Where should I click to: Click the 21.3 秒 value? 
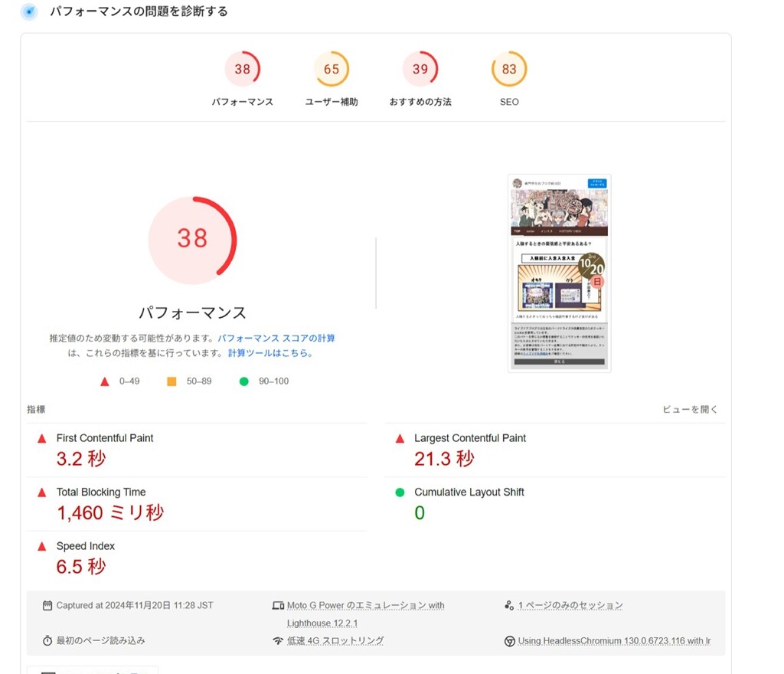(444, 459)
